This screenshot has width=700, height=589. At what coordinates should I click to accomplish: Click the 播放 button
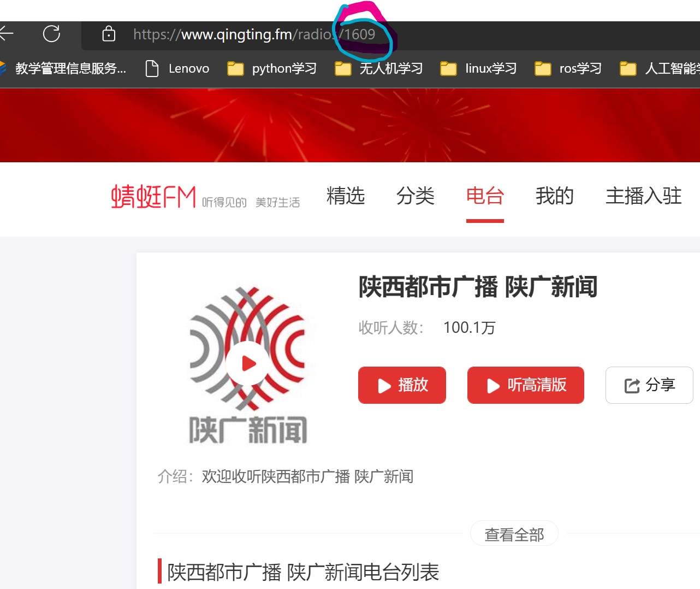point(402,385)
